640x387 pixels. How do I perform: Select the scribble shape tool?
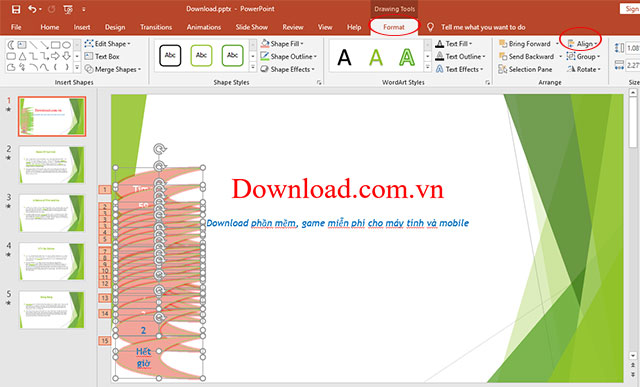22,67
